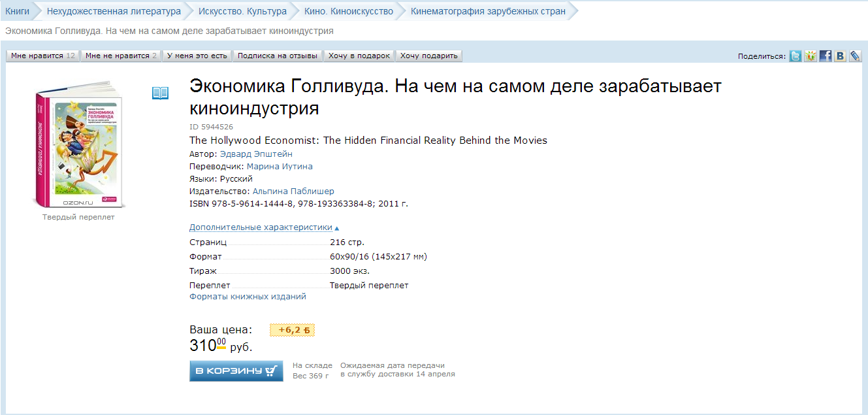Select 'Твердый переплет' caption under the cover

coord(78,217)
